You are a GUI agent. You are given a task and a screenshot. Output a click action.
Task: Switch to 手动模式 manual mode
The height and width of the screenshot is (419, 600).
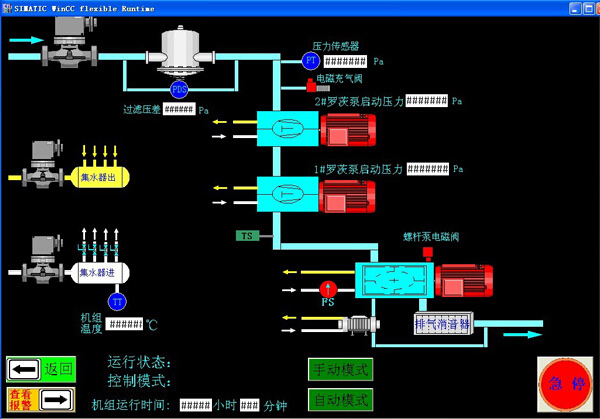pos(341,369)
